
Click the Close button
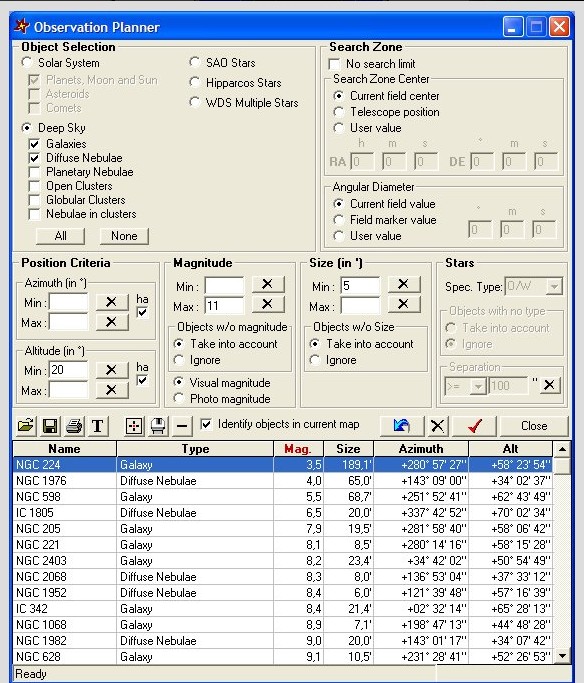[x=534, y=426]
